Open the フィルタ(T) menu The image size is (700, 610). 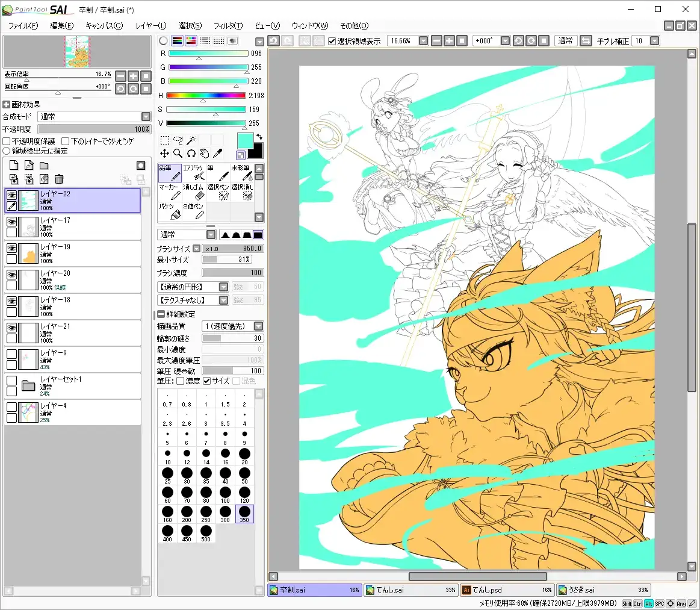coord(228,25)
